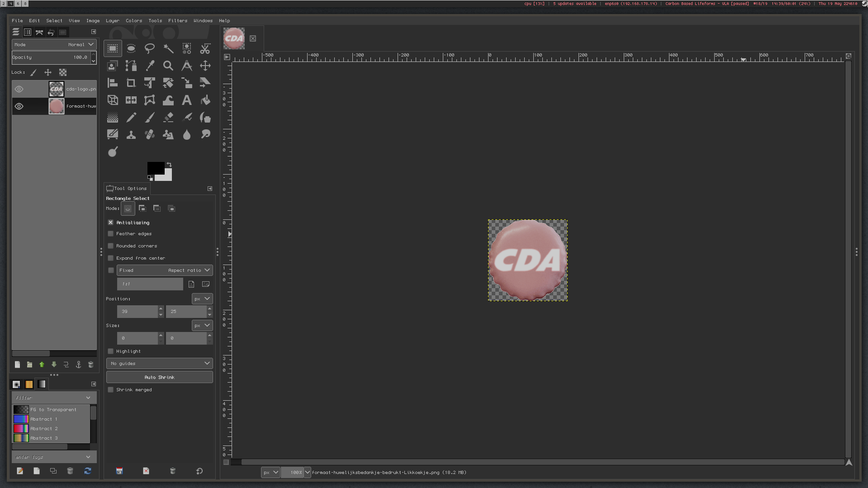The width and height of the screenshot is (868, 488).
Task: Select the Text tool
Action: (186, 100)
